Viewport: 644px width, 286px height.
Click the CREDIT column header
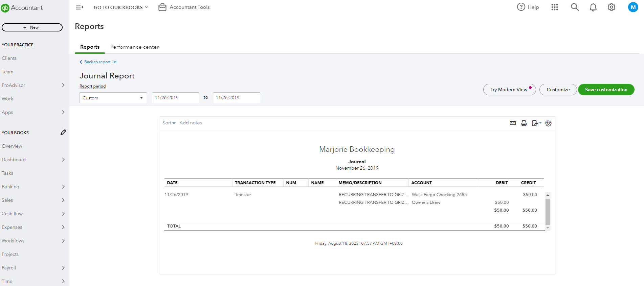(528, 183)
